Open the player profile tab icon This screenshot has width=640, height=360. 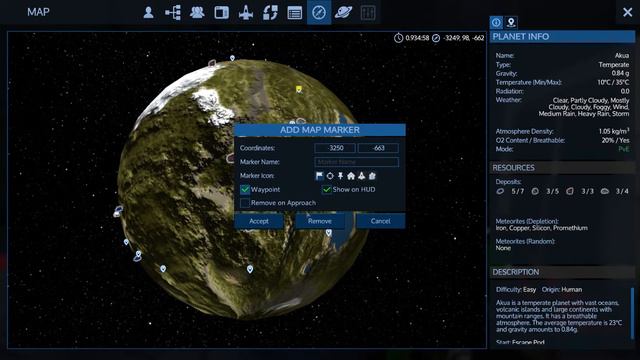[149, 13]
